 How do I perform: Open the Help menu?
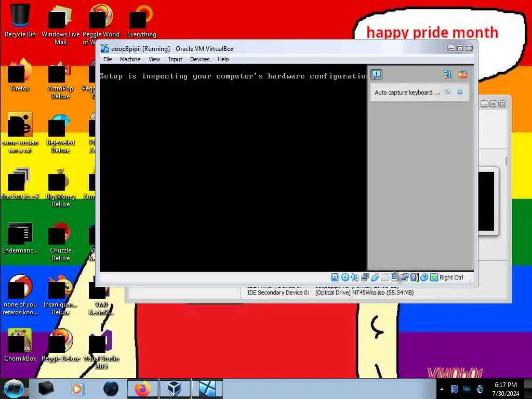pos(223,59)
